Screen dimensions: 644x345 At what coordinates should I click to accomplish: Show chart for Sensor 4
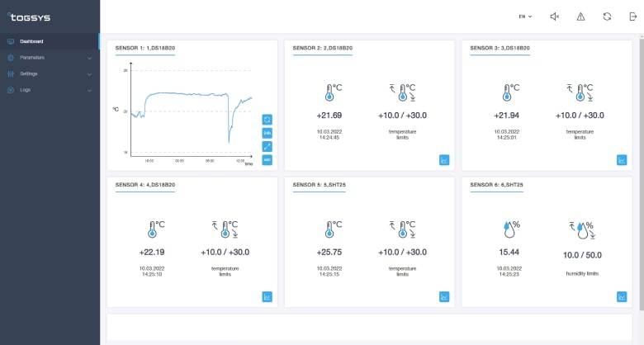267,296
